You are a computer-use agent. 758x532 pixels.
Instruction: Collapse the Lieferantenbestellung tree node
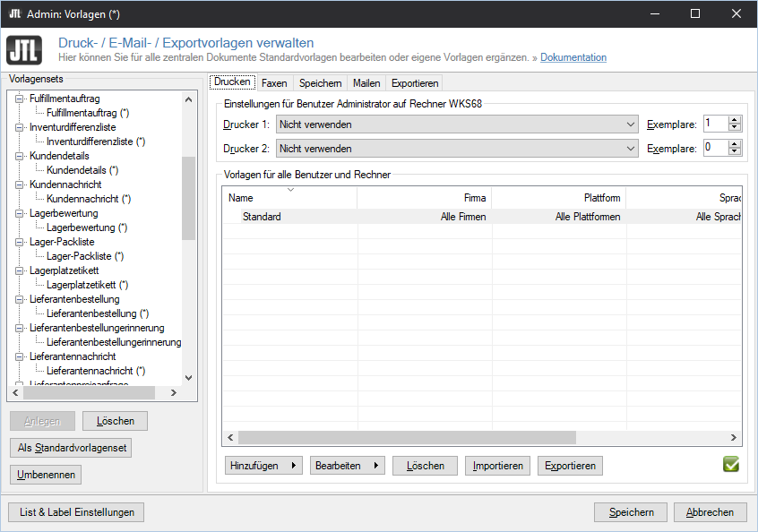point(19,299)
